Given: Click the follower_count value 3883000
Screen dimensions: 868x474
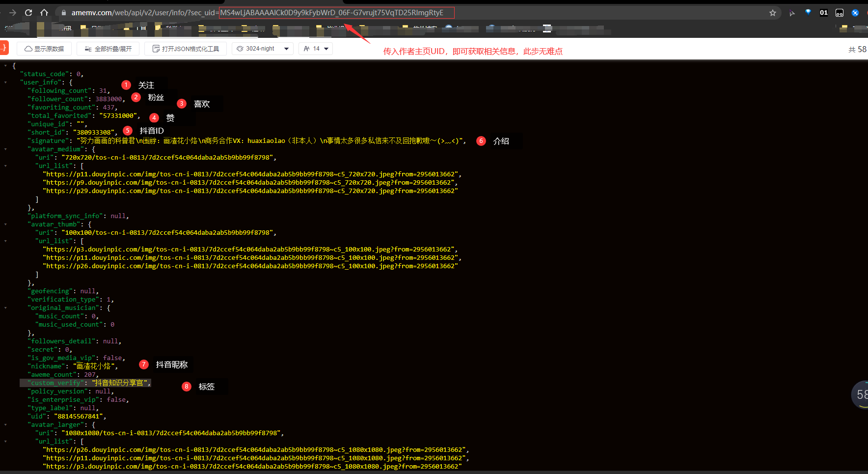Looking at the screenshot, I should [x=108, y=99].
